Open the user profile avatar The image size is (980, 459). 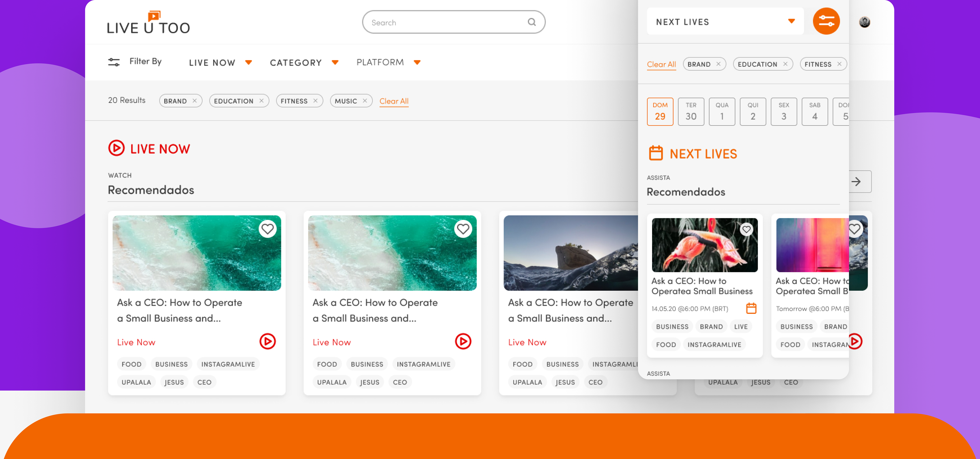click(x=864, y=22)
